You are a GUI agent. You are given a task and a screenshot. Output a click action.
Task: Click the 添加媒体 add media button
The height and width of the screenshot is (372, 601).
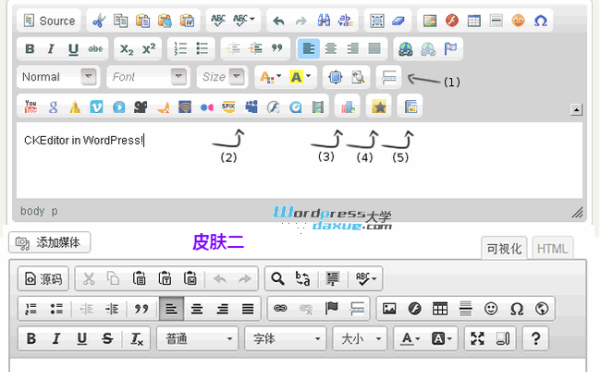[49, 242]
